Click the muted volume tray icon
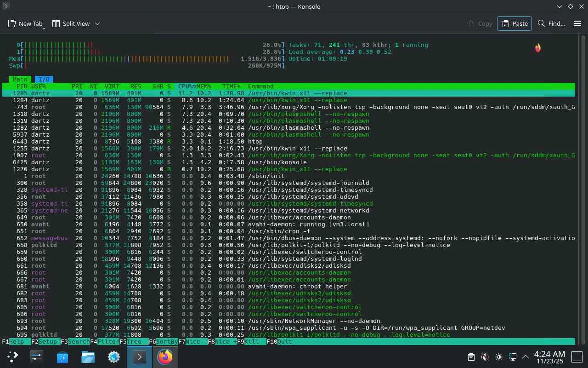This screenshot has width=588, height=368. point(485,356)
